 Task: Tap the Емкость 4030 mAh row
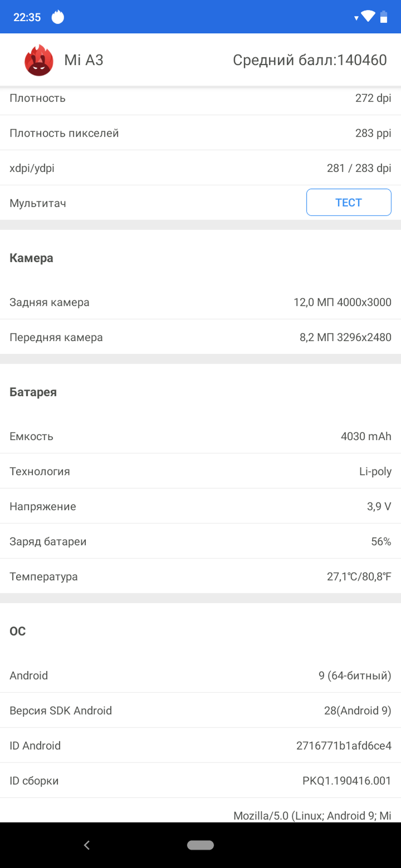[200, 436]
